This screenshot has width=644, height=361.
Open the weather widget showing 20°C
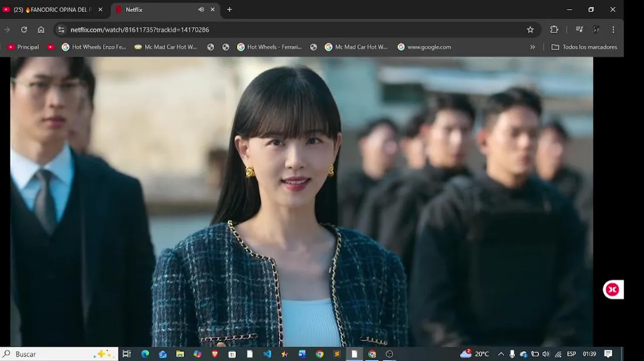(x=475, y=354)
